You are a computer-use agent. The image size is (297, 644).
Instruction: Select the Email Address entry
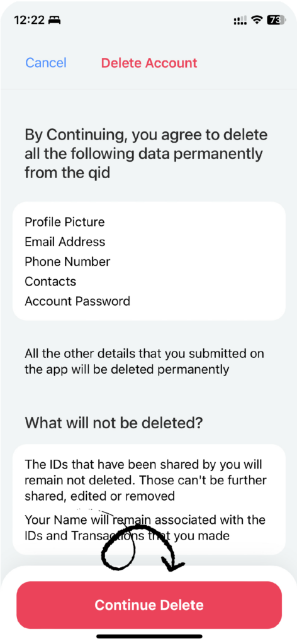click(65, 241)
